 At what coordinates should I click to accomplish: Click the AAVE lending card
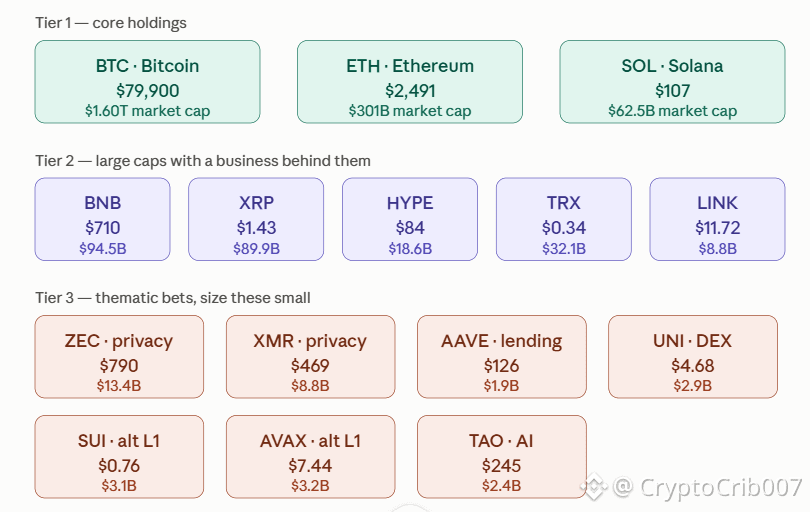(x=502, y=356)
